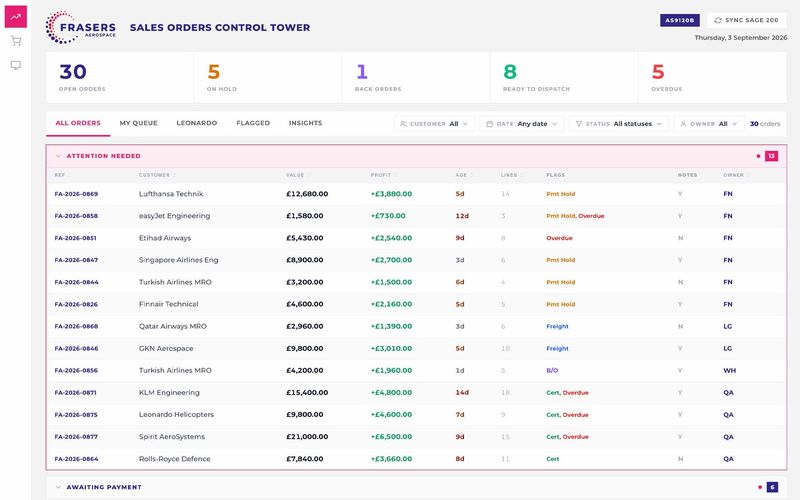The height and width of the screenshot is (500, 800).
Task: Switch to the Leonardo tab
Action: (x=196, y=123)
